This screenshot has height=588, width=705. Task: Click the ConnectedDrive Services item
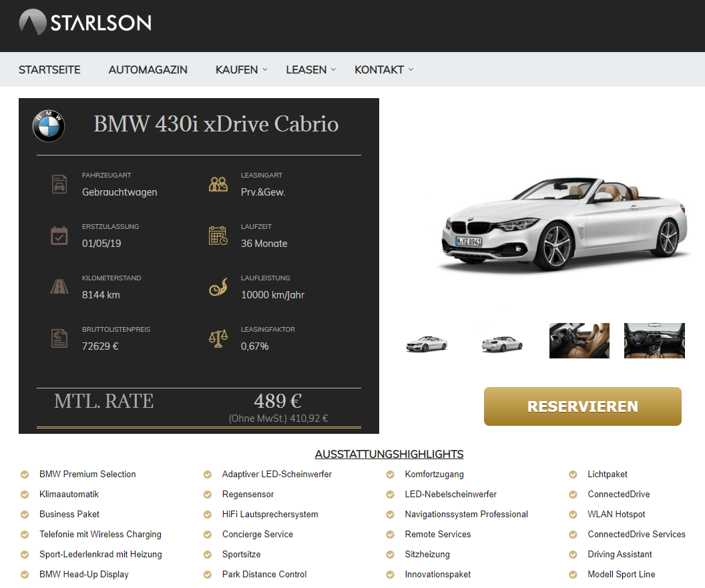[x=637, y=534]
